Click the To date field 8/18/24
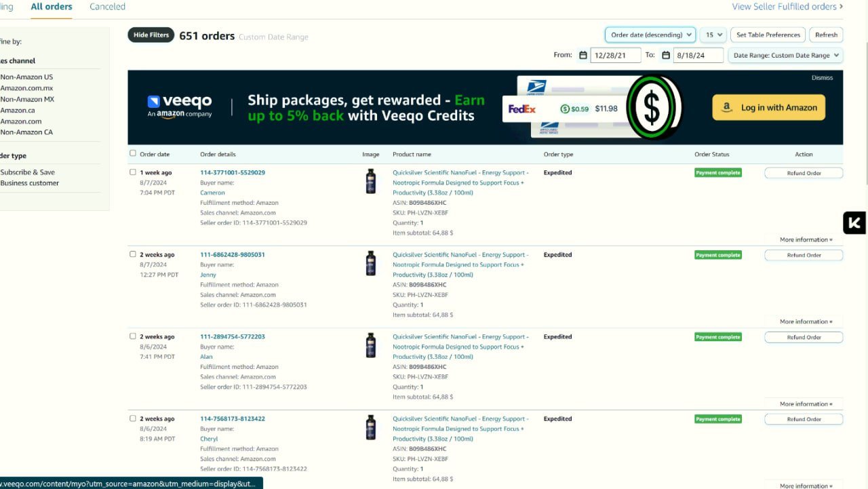The width and height of the screenshot is (868, 489). point(698,56)
